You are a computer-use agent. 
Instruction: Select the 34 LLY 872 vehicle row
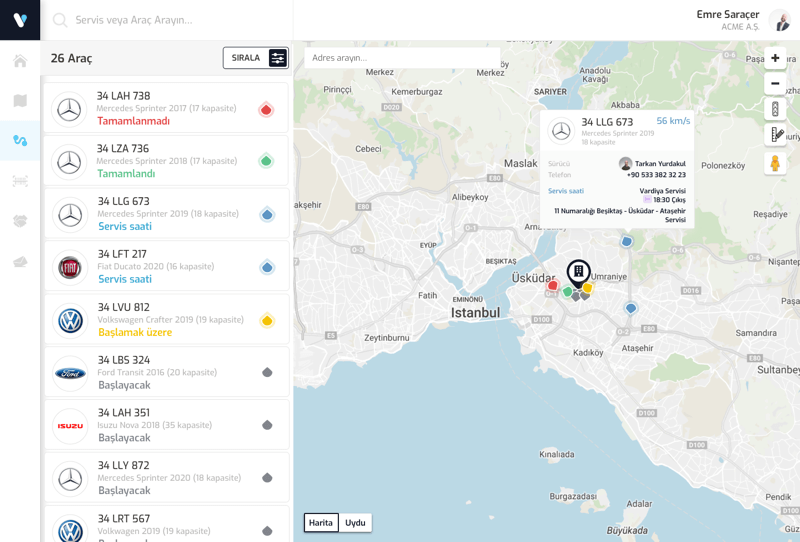pyautogui.click(x=166, y=477)
